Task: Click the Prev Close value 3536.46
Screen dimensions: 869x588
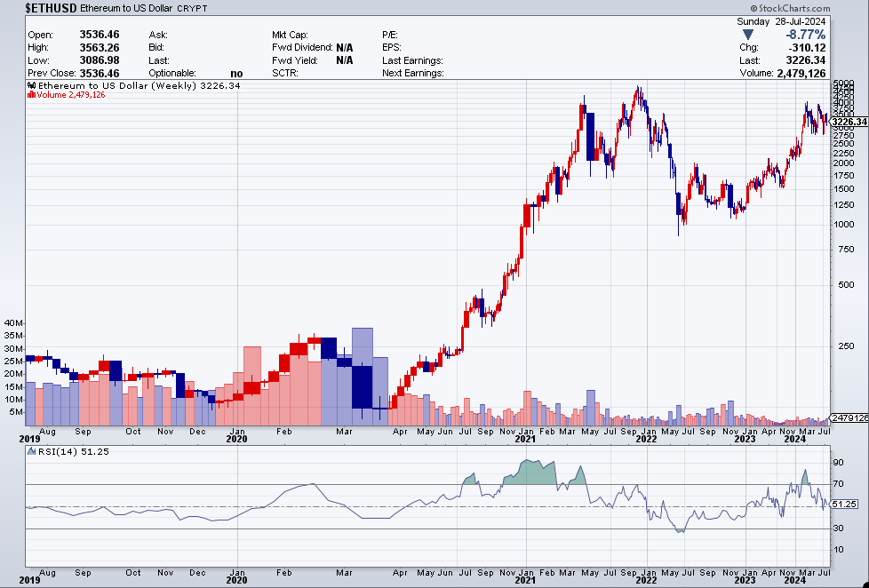Action: click(100, 73)
